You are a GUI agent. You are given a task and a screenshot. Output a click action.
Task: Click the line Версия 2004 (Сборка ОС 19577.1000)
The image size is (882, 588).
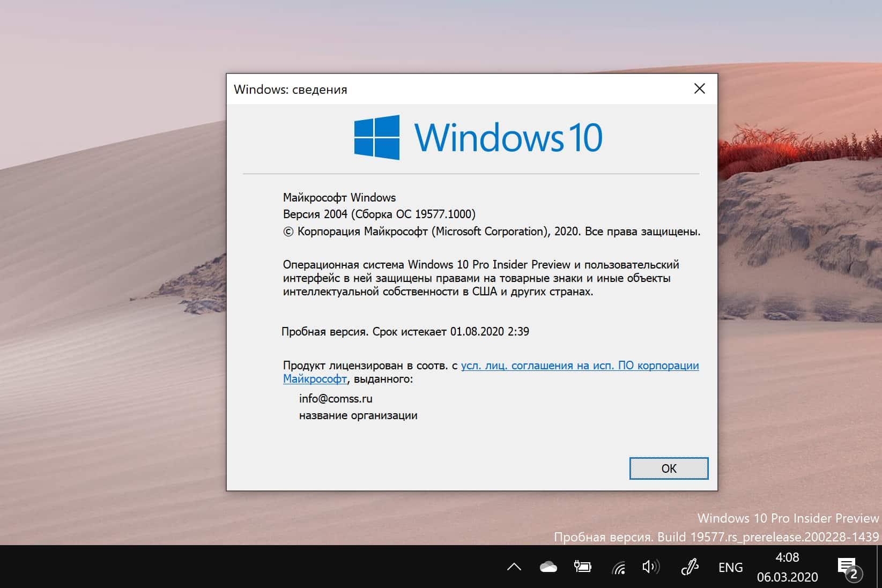coord(379,214)
